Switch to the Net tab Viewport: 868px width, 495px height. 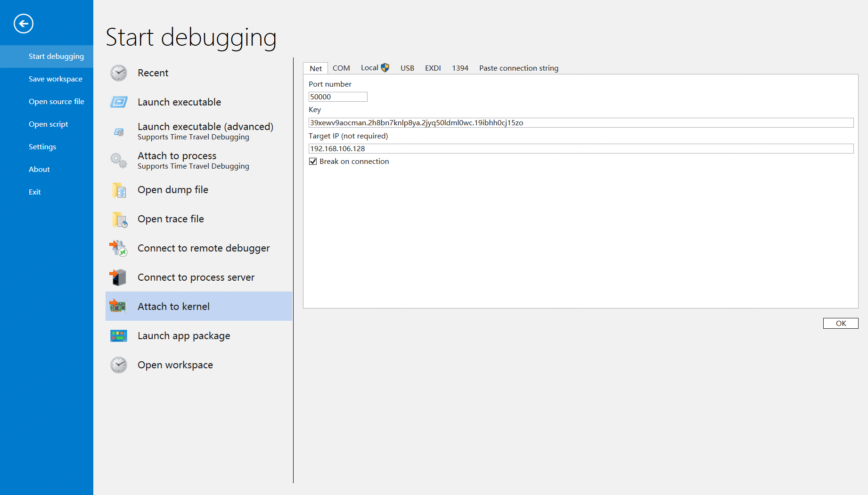tap(316, 68)
